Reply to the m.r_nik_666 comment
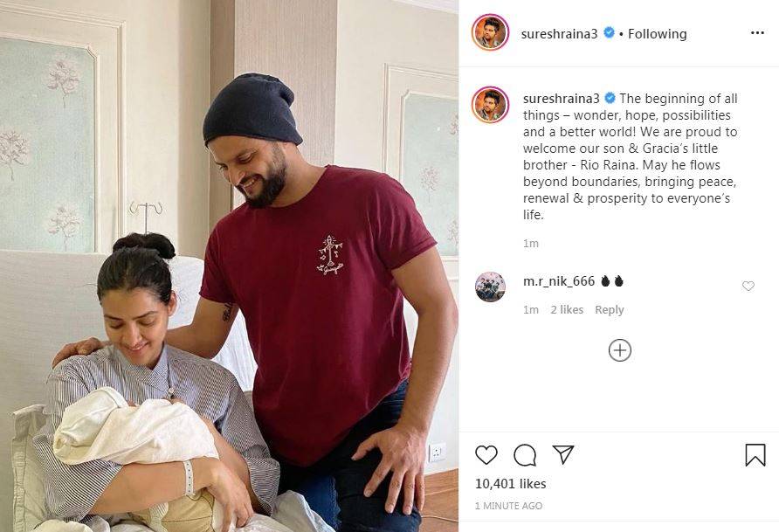This screenshot has height=532, width=779. (x=609, y=309)
